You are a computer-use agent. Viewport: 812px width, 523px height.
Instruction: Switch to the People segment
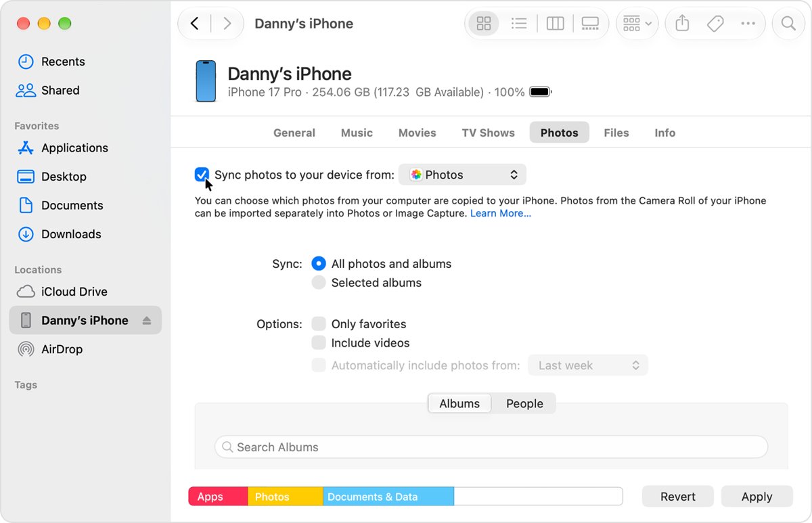[x=524, y=403]
